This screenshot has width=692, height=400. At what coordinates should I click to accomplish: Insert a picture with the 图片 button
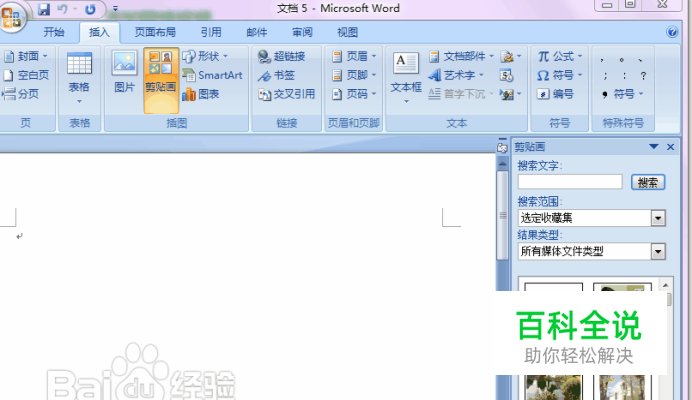click(x=124, y=72)
